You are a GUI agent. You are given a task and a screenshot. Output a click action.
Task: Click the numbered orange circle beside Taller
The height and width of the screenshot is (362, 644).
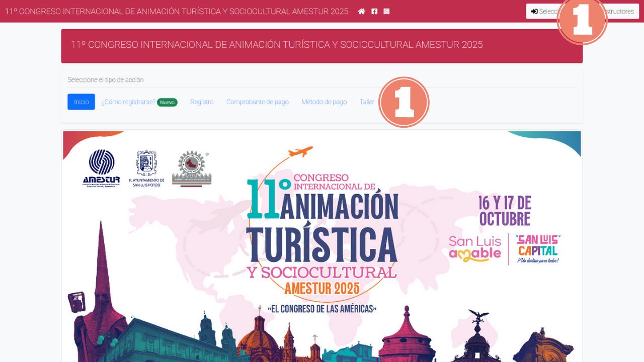[404, 102]
